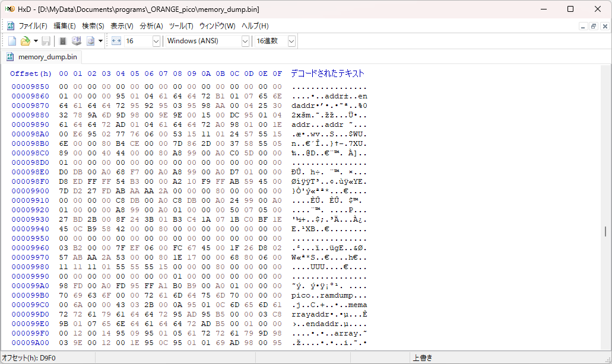
Task: Open disk using the drive icon
Action: coord(77,41)
